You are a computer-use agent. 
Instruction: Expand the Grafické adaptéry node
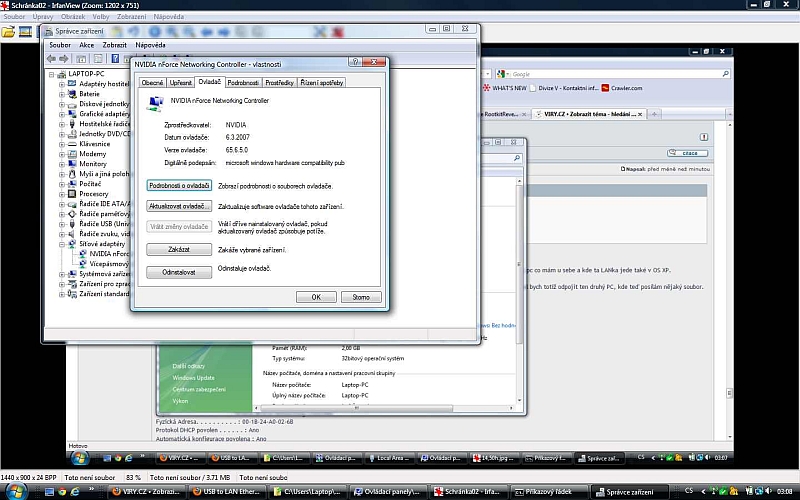[x=62, y=114]
